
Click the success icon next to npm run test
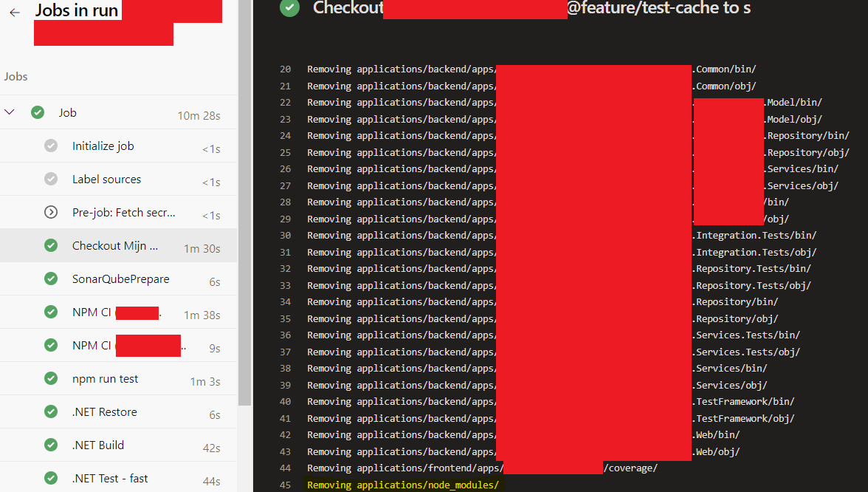(50, 378)
